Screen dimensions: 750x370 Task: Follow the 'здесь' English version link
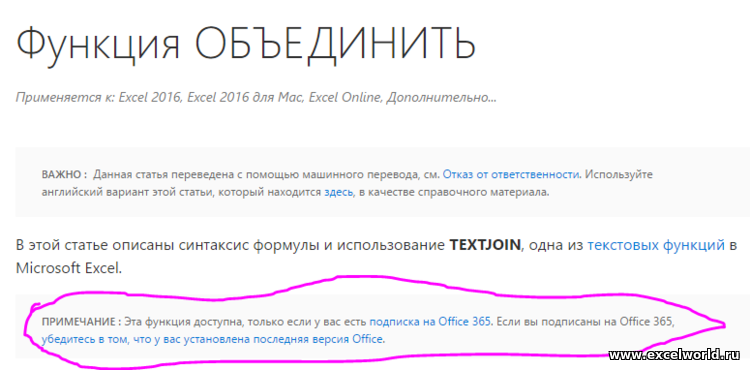click(339, 193)
